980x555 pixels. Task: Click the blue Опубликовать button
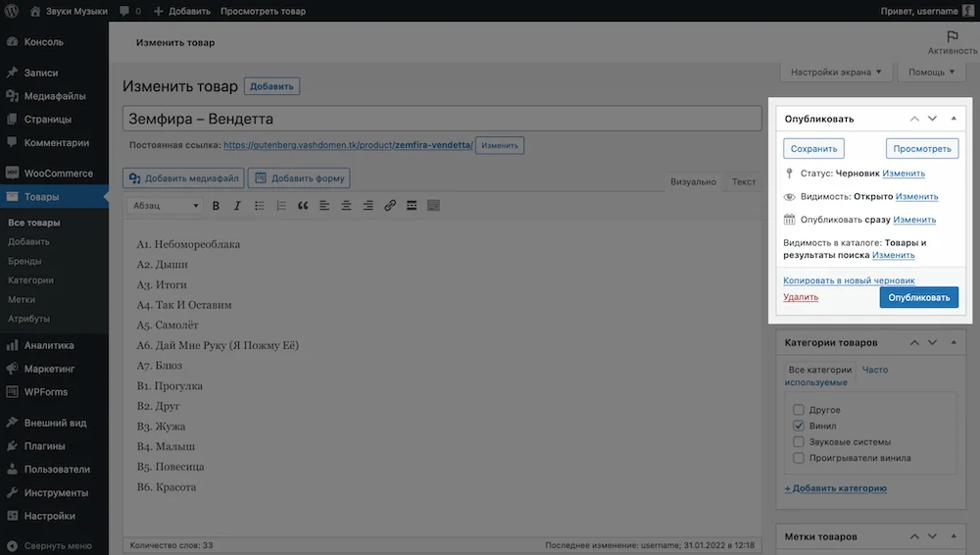(x=919, y=297)
